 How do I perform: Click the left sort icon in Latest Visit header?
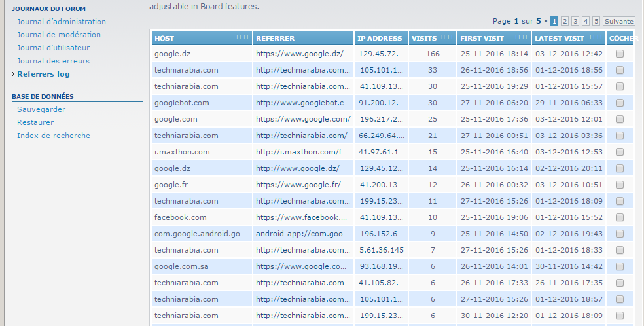(592, 37)
